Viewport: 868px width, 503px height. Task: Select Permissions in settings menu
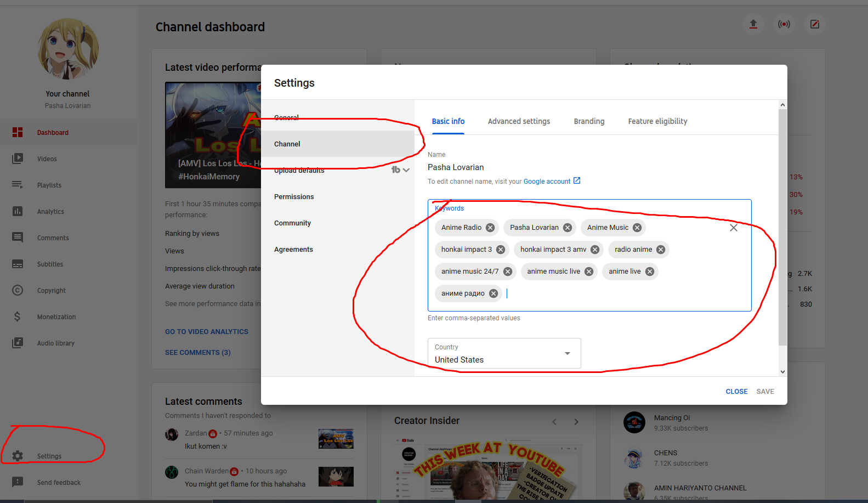click(294, 197)
